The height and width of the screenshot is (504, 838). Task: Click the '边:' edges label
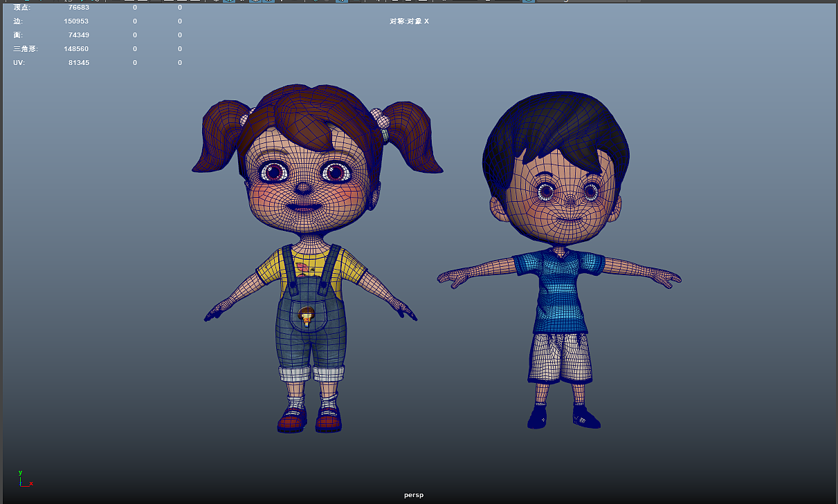[x=18, y=21]
